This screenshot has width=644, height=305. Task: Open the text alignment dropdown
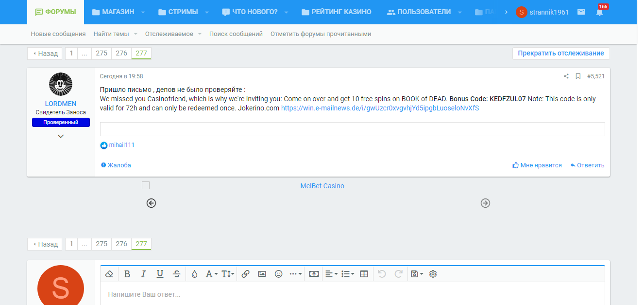[331, 274]
